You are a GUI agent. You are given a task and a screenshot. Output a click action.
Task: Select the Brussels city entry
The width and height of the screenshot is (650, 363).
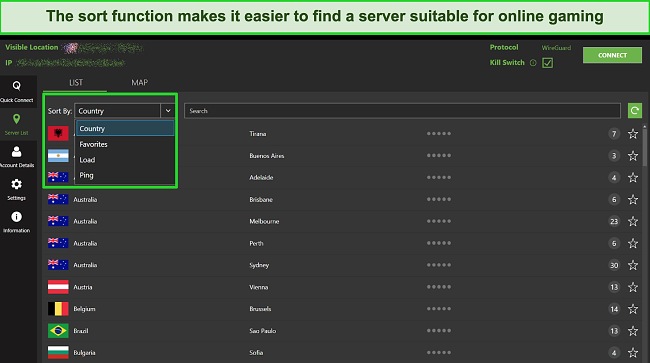260,309
